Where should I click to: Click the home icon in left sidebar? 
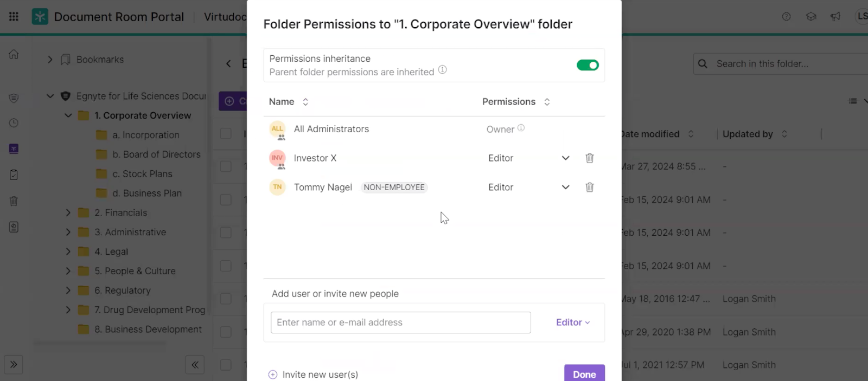pyautogui.click(x=14, y=54)
